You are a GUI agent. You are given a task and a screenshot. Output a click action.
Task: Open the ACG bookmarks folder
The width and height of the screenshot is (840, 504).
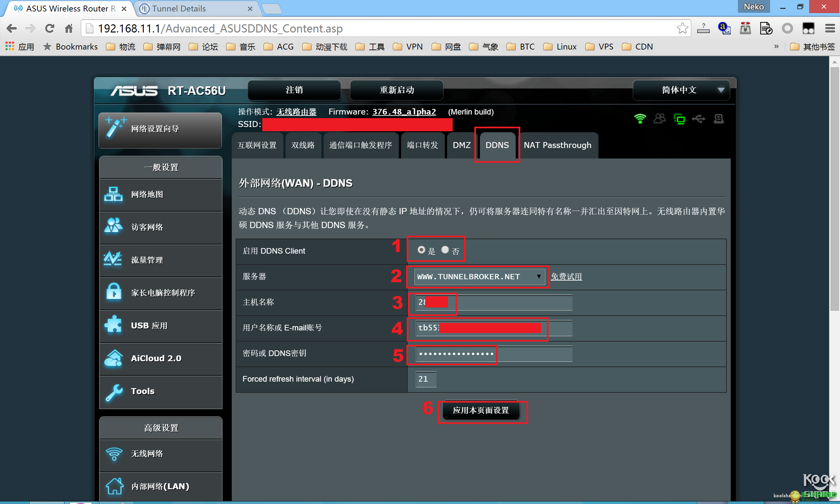tap(279, 47)
